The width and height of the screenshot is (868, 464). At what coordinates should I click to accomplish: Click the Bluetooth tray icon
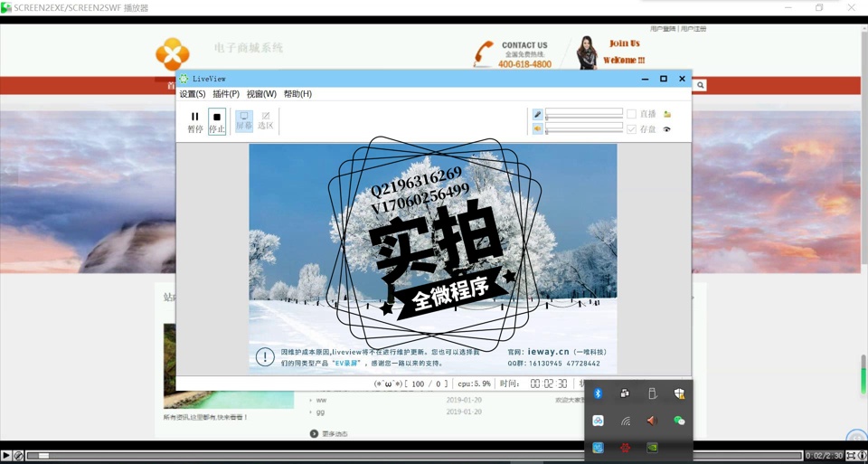tap(598, 393)
